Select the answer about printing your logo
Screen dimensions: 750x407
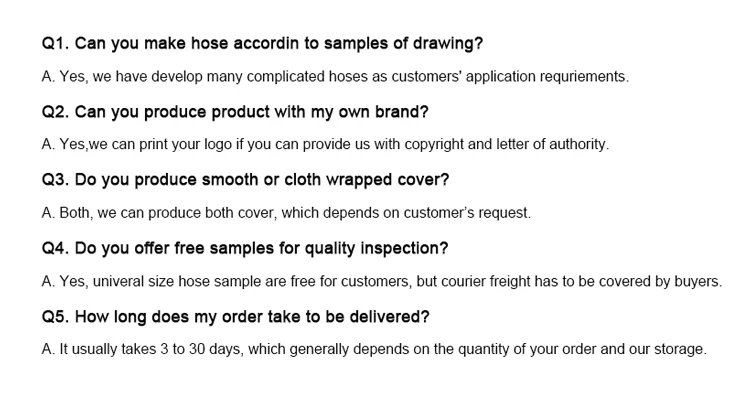(x=325, y=144)
